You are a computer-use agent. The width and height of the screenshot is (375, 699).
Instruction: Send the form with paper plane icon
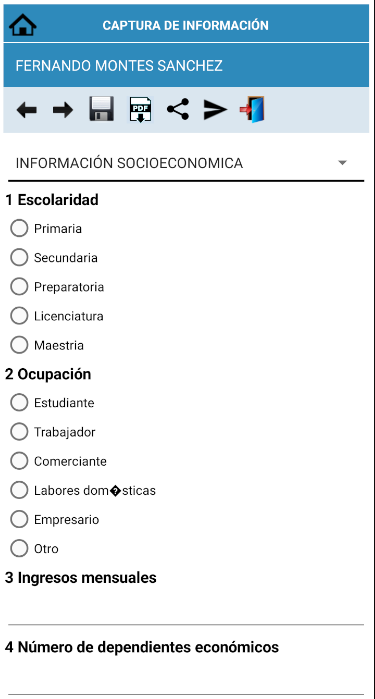[x=215, y=110]
